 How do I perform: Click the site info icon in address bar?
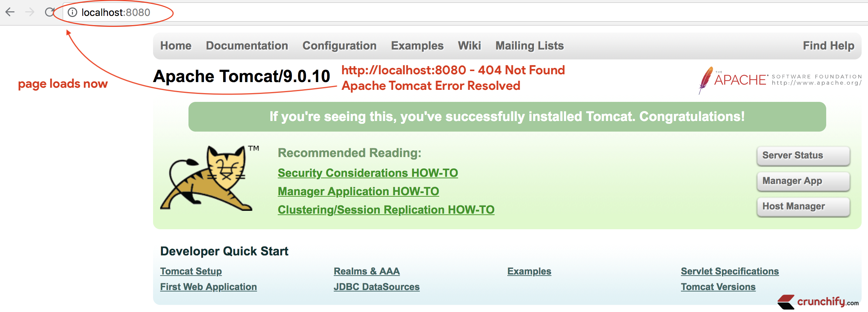click(72, 12)
